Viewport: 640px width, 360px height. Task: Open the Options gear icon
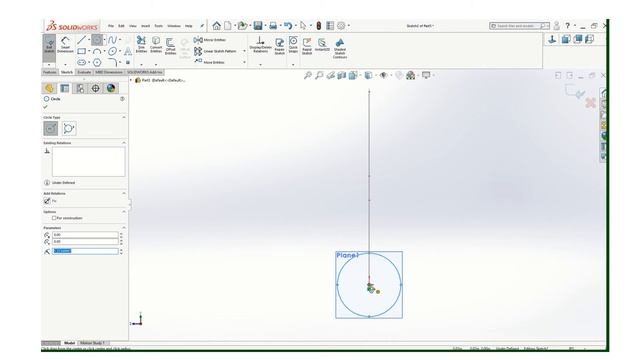click(341, 26)
